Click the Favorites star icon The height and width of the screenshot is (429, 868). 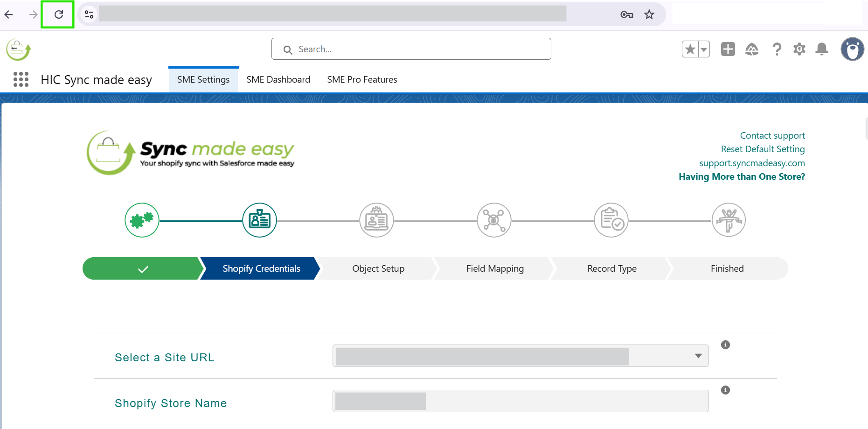coord(690,49)
